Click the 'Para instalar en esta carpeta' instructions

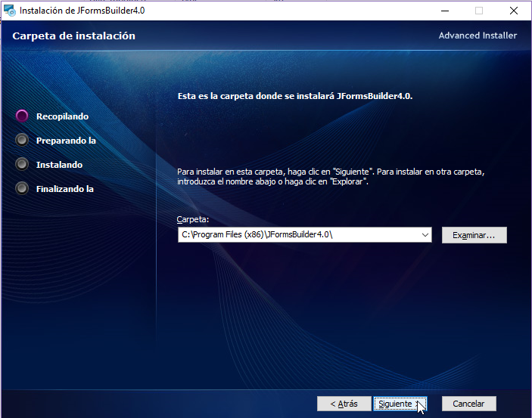(x=331, y=177)
